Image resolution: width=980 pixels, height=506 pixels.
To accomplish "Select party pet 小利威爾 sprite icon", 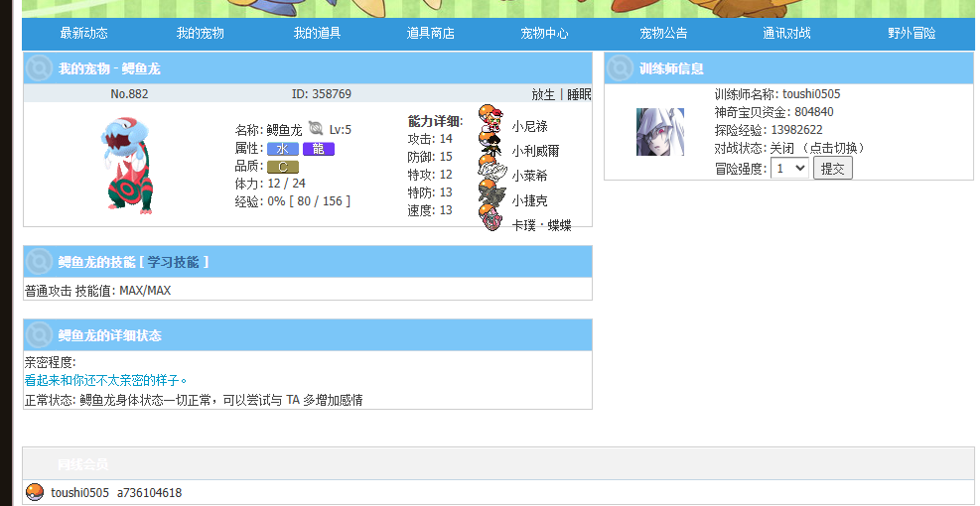I will pyautogui.click(x=491, y=144).
